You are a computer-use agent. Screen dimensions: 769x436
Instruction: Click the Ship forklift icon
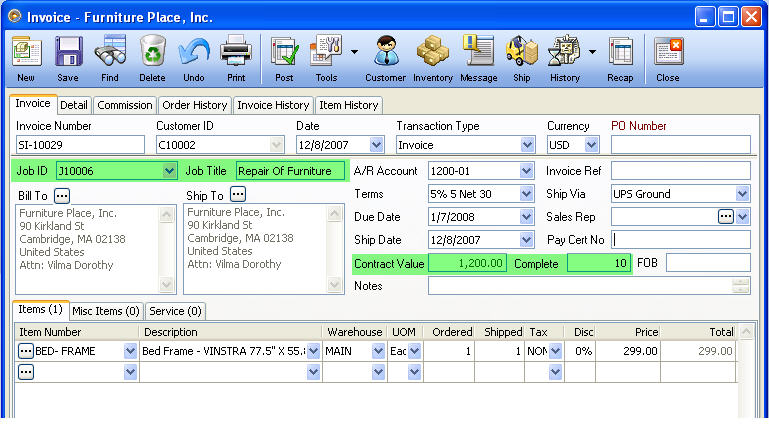521,53
